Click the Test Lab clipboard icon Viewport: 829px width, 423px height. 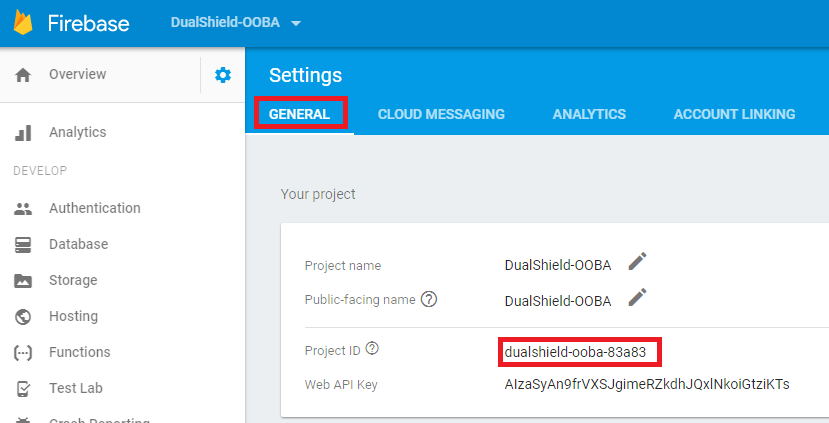23,389
